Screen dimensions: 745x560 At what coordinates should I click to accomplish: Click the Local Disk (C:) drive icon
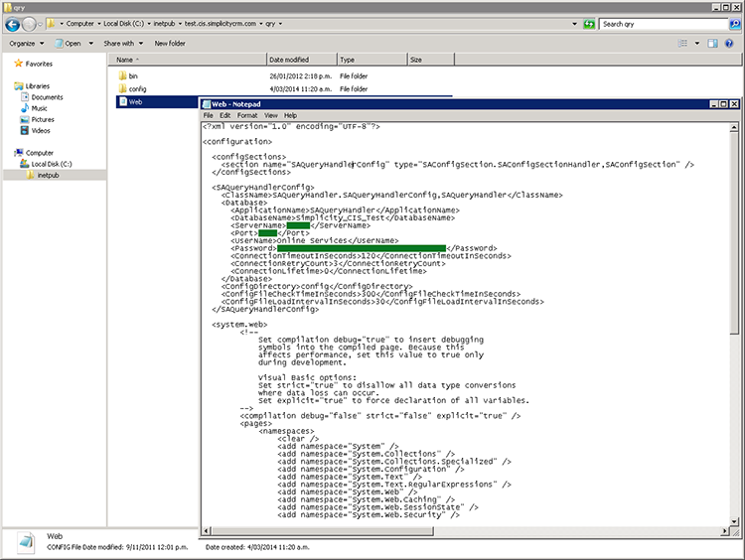[25, 164]
